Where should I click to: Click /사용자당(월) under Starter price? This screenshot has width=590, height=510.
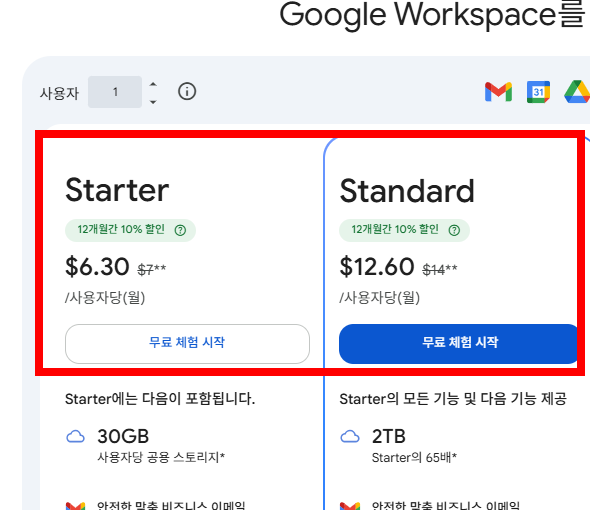tap(105, 297)
